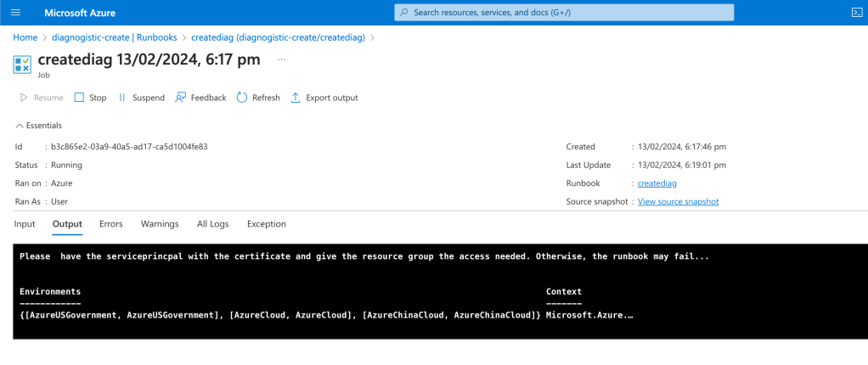Click the Ran As value User
Viewport: 868px width, 365px height.
tap(59, 201)
